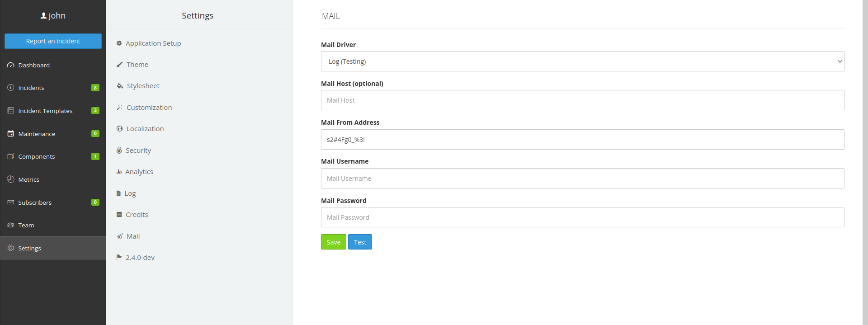868x325 pixels.
Task: Click the Credits list icon
Action: [x=119, y=215]
